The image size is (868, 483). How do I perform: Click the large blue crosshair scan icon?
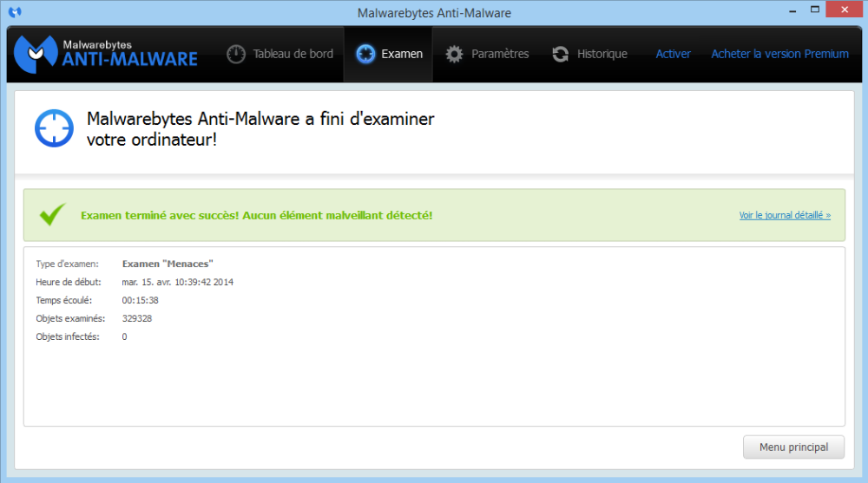pos(54,128)
